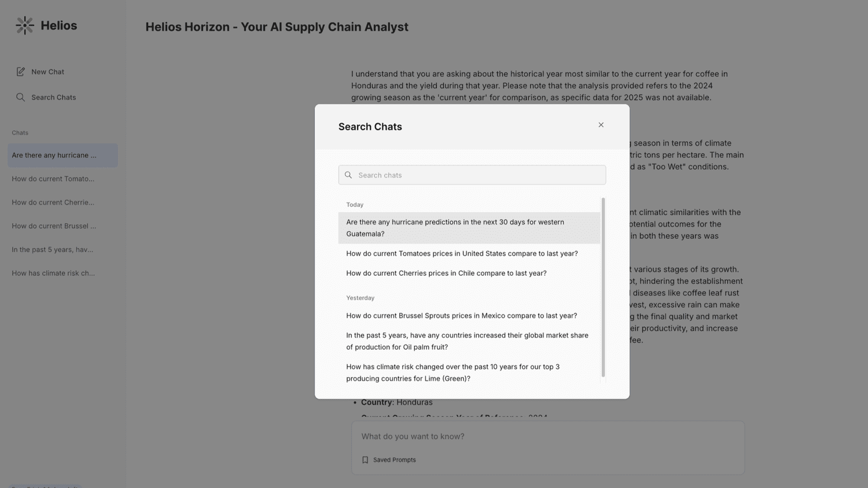Click the Saved Prompts bookmark icon
Screen dimensions: 868x488
point(365,460)
